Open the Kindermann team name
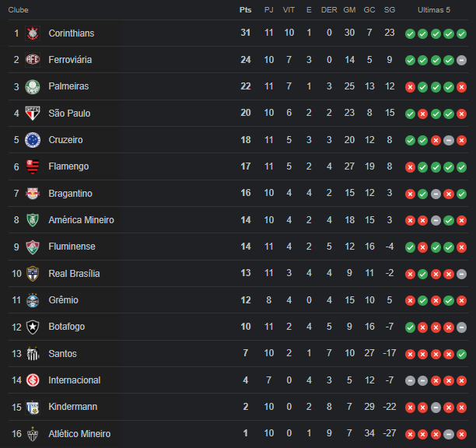476x448 pixels. coord(73,407)
